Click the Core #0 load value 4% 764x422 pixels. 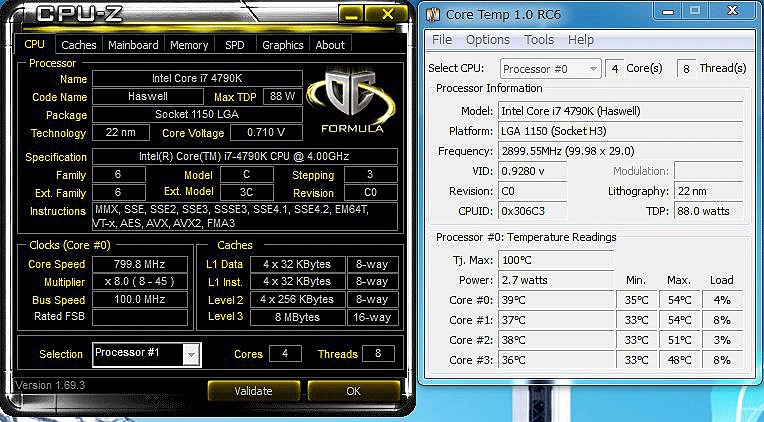[722, 300]
